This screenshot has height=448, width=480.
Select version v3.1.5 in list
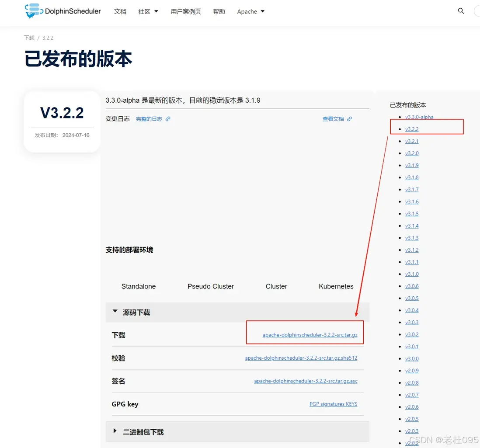(412, 214)
